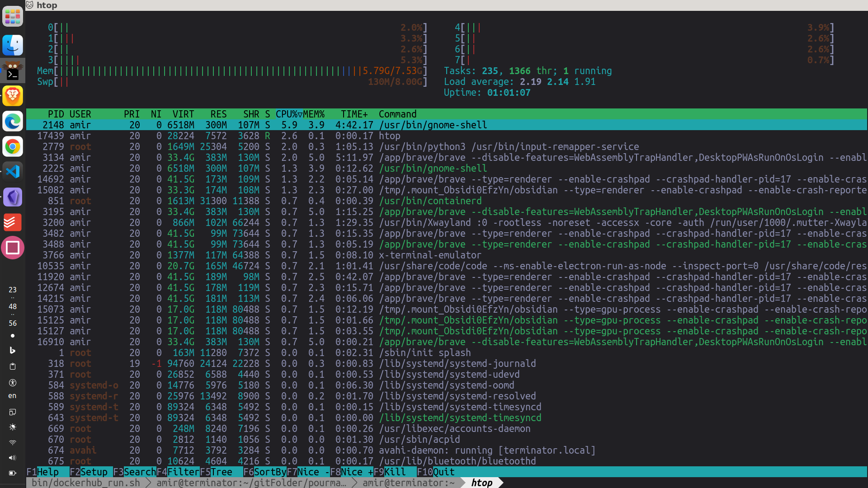Screen dimensions: 868x488
Task: Open Obsidian from the dock
Action: (13, 197)
